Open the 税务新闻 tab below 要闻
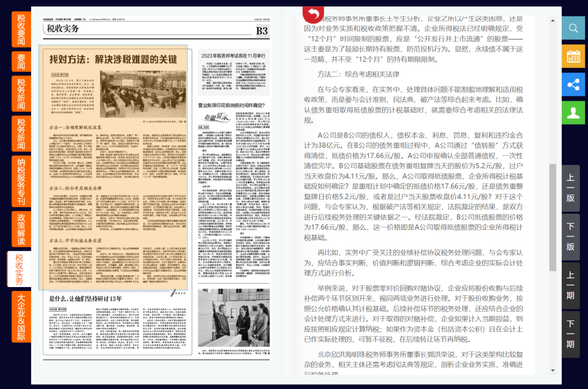This screenshot has width=588, height=389. (21, 94)
